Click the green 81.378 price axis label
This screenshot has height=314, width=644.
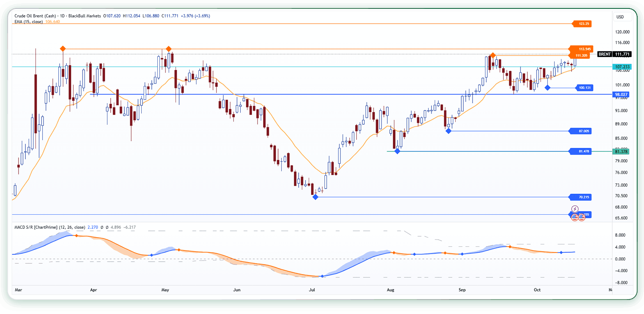pyautogui.click(x=621, y=152)
